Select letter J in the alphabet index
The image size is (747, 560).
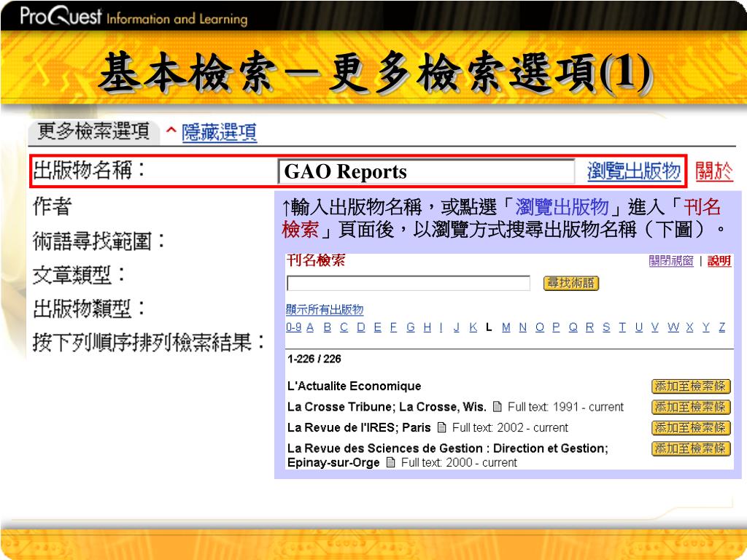point(457,327)
